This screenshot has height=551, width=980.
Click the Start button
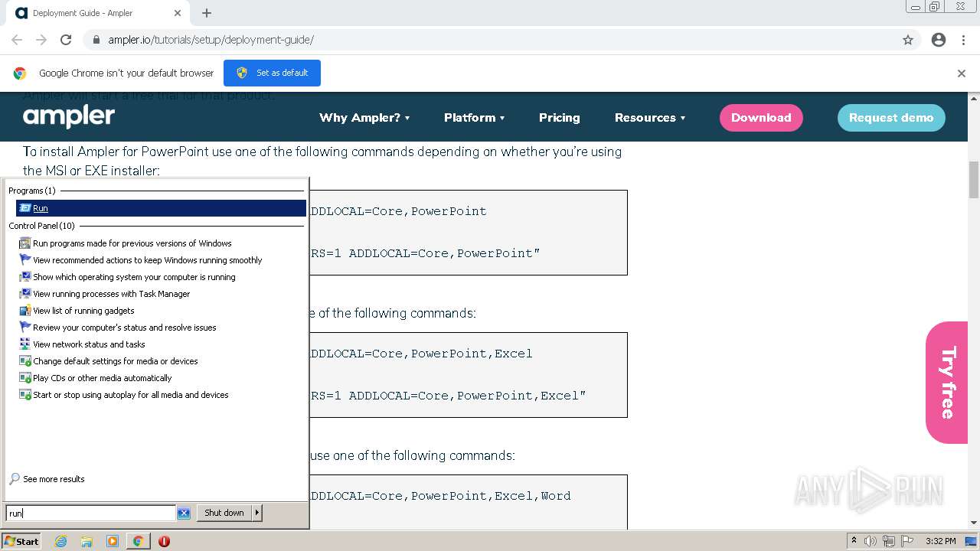[x=21, y=541]
